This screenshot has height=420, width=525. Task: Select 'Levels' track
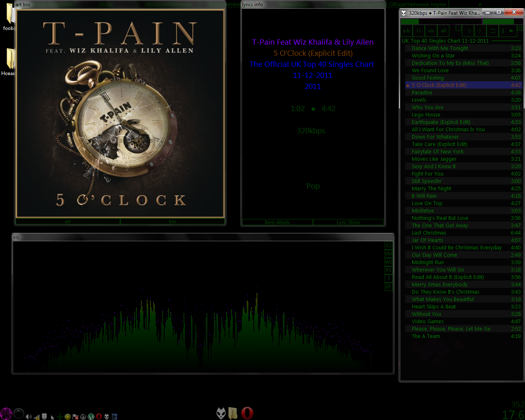463,100
